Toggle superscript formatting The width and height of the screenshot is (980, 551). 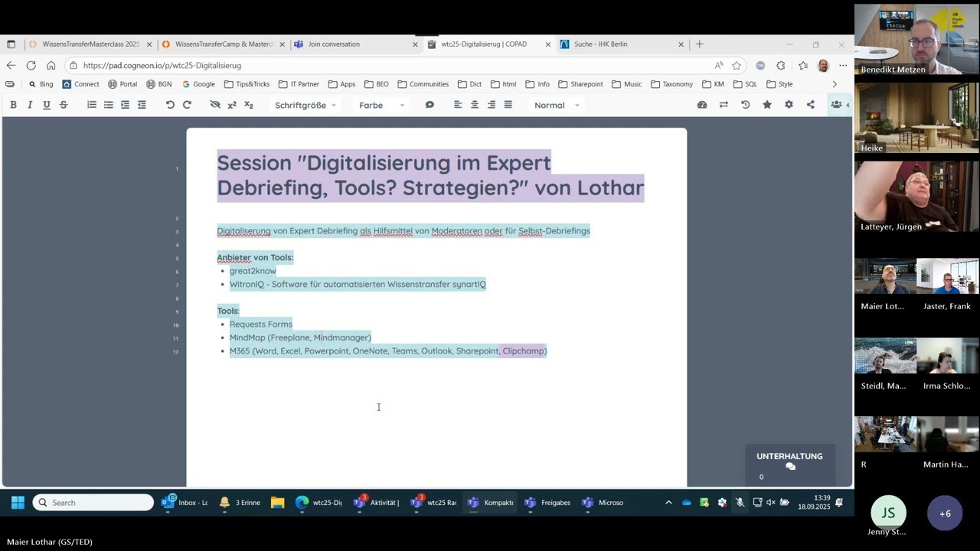point(232,105)
